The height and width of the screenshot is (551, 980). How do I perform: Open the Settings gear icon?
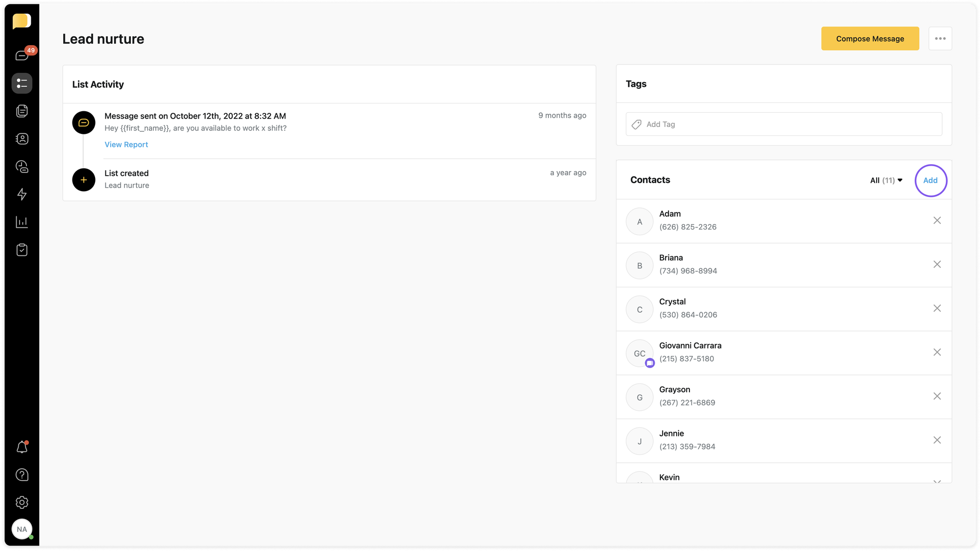[x=22, y=502]
